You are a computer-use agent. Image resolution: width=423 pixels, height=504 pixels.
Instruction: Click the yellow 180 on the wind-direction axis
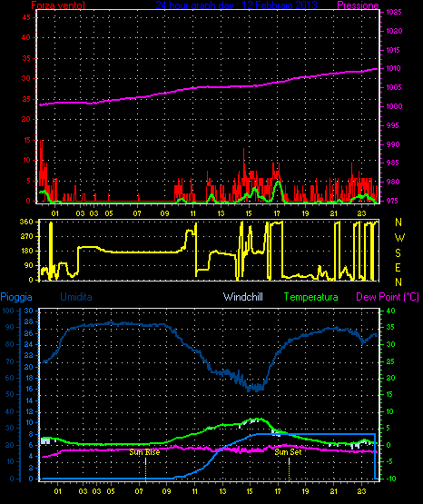[26, 251]
